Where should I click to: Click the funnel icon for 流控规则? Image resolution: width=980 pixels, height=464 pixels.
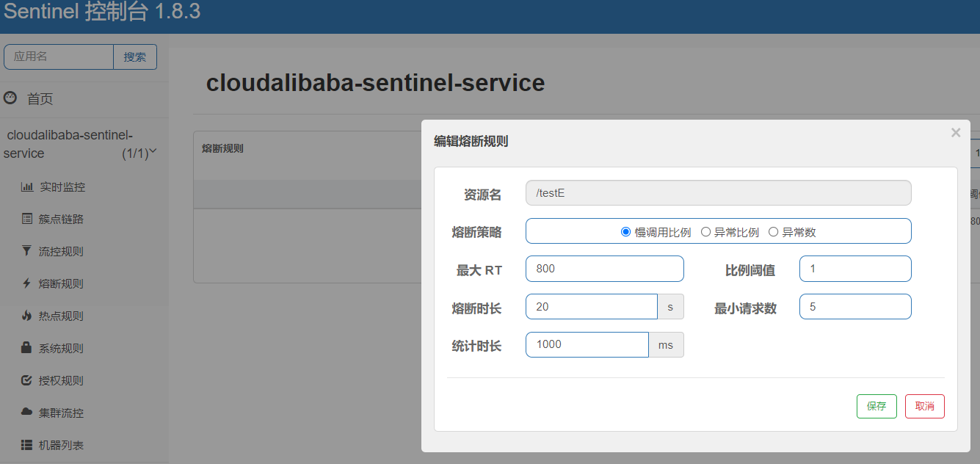[x=27, y=251]
